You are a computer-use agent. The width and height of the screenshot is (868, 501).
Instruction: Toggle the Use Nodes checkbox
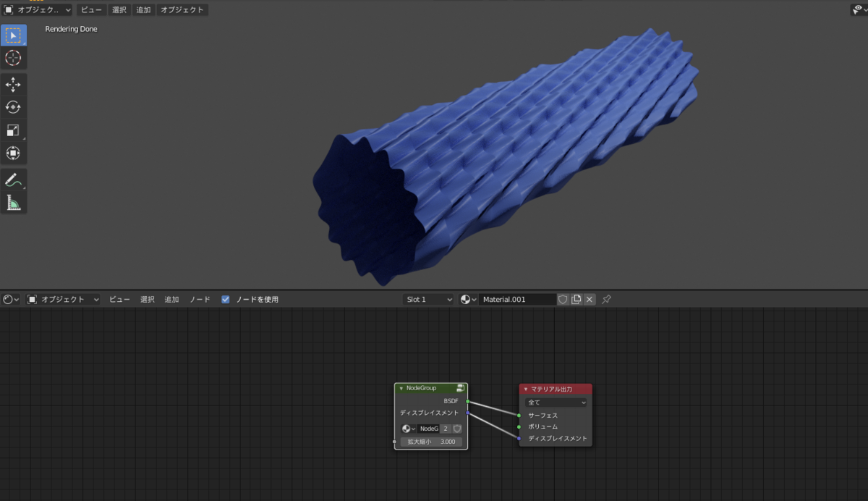click(226, 299)
